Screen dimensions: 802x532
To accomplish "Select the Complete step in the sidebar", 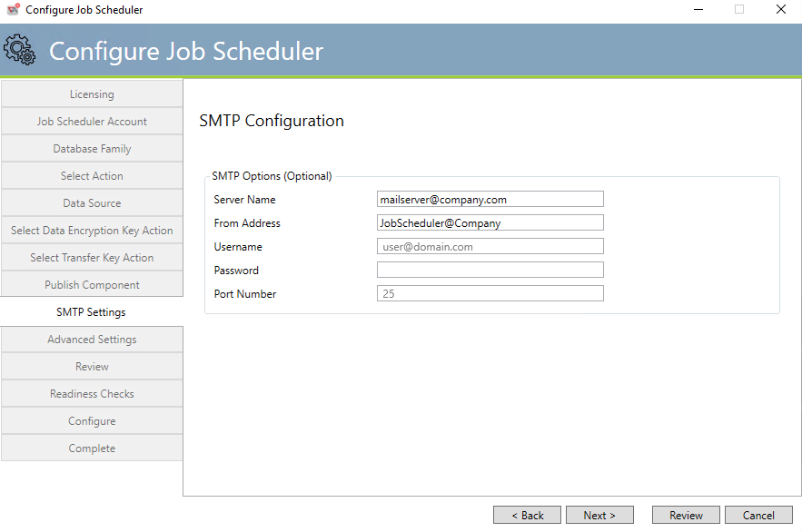I will (x=92, y=448).
